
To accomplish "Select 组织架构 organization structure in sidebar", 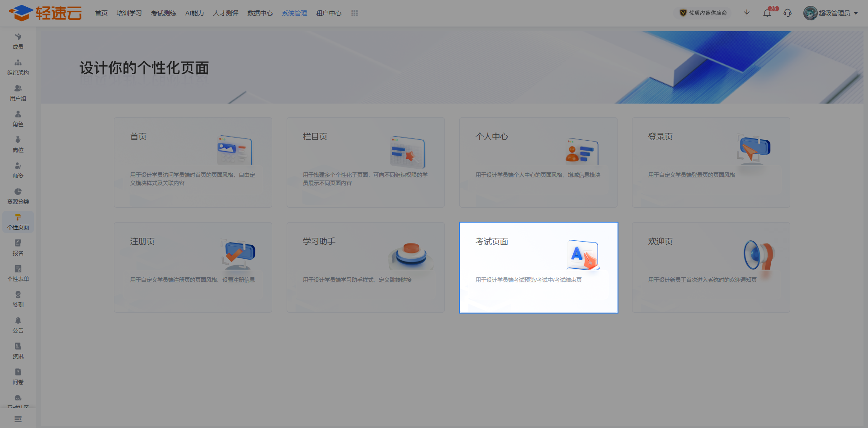I will click(x=18, y=67).
